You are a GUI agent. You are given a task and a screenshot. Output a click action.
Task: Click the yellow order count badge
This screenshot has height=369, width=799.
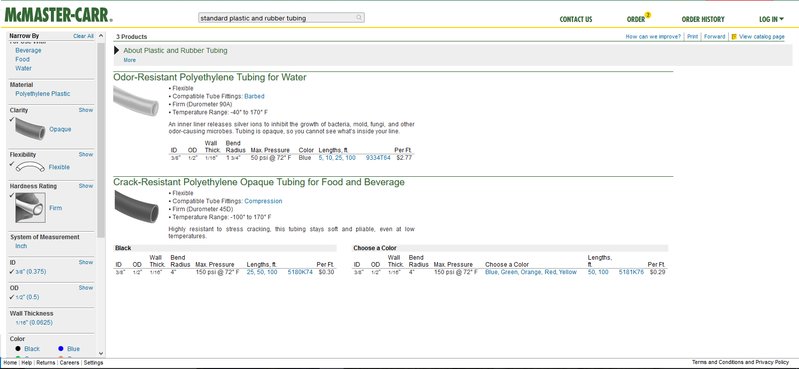coord(648,15)
